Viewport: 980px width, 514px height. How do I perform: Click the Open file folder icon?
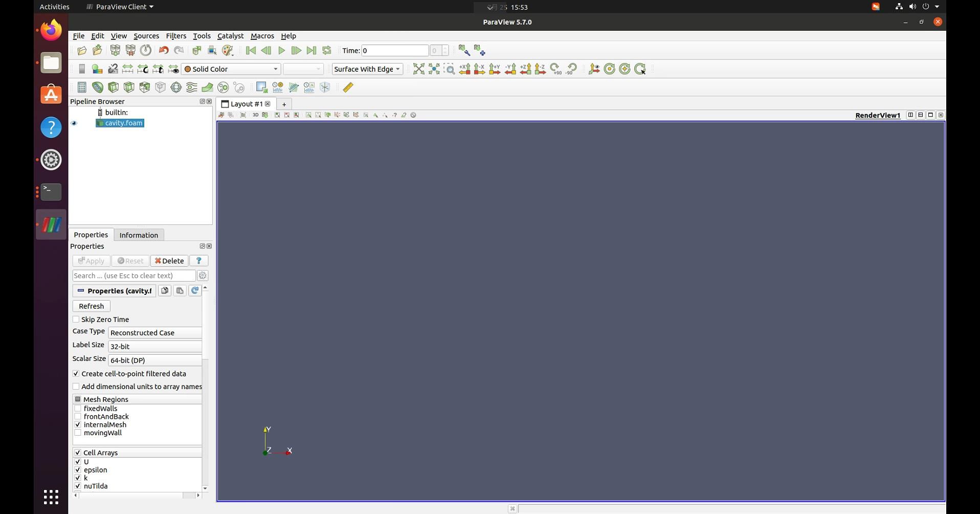[x=82, y=51]
